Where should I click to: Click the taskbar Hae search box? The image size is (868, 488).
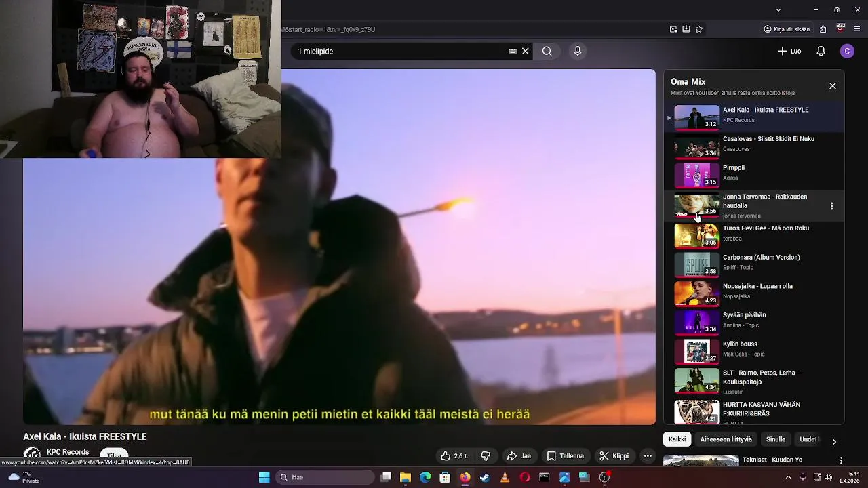coord(325,477)
